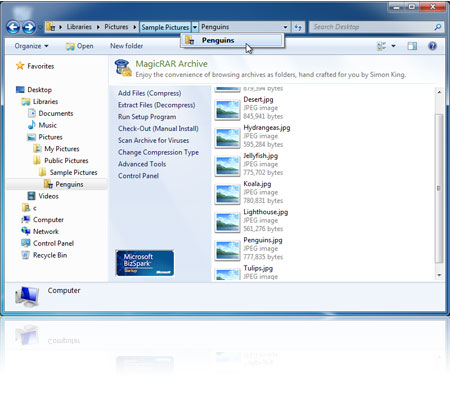This screenshot has height=400, width=450.
Task: Click the change view icon
Action: coord(381,46)
